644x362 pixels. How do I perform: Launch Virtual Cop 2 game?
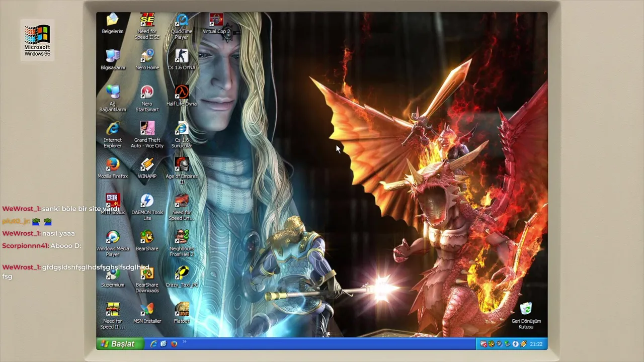216,24
